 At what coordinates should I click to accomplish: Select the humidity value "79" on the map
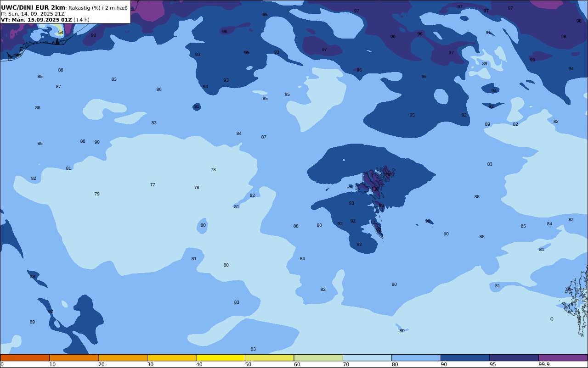point(97,194)
